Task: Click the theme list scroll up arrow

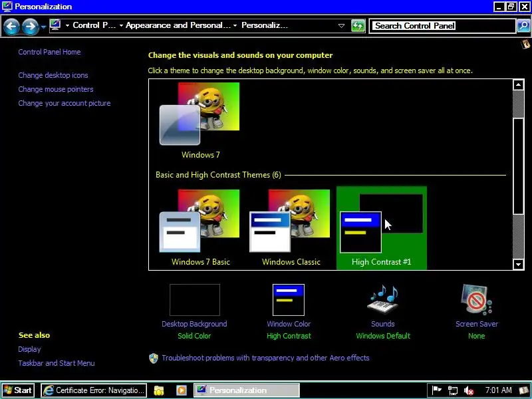Action: (x=518, y=84)
